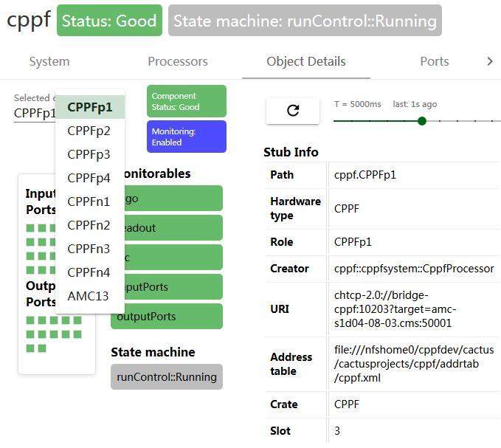Screen dimensions: 501x448
Task: Go to the Ports tab
Action: tap(434, 61)
